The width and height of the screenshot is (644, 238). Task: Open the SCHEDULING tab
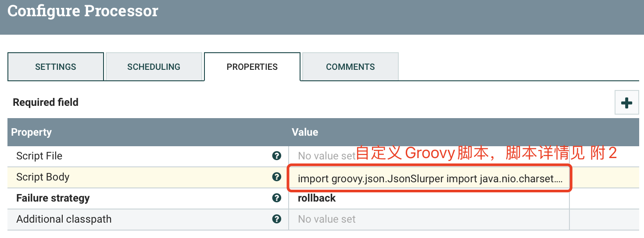pyautogui.click(x=154, y=67)
